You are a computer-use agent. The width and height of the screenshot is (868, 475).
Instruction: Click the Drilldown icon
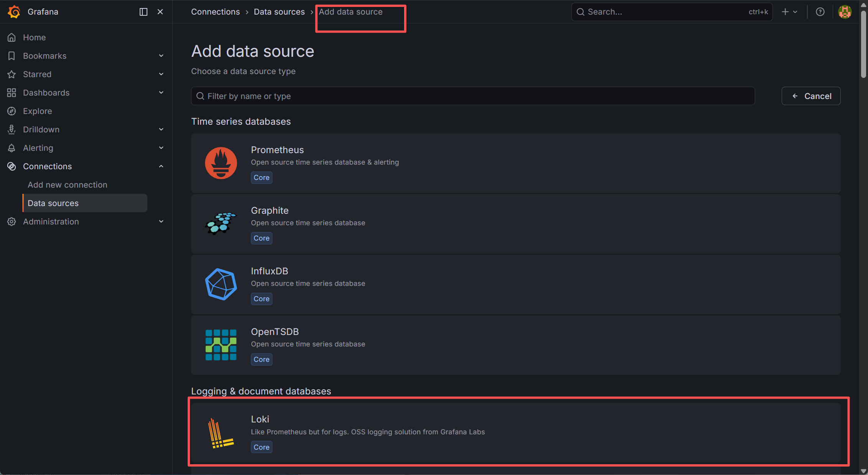[12, 129]
